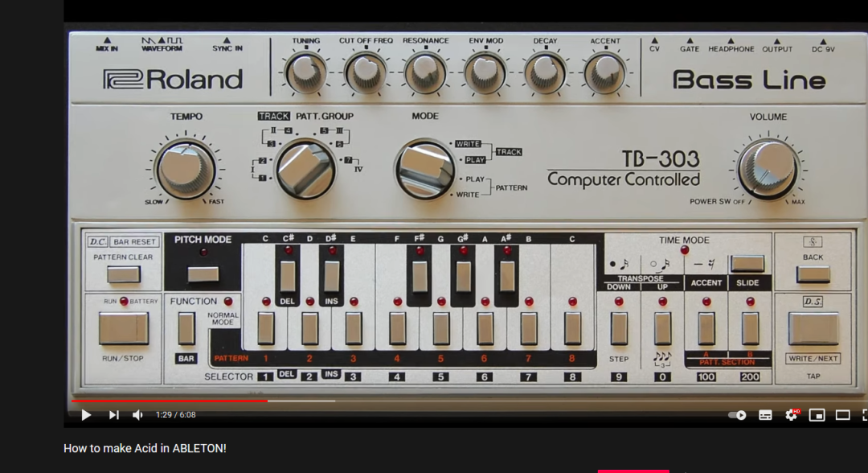Click the "MIX IN" label
The image size is (868, 473).
pyautogui.click(x=107, y=48)
